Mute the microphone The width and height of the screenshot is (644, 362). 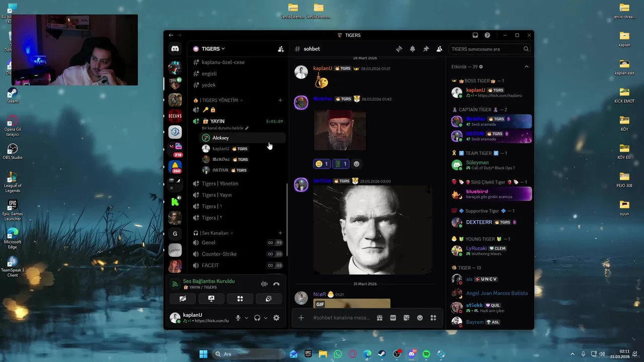pos(238,318)
